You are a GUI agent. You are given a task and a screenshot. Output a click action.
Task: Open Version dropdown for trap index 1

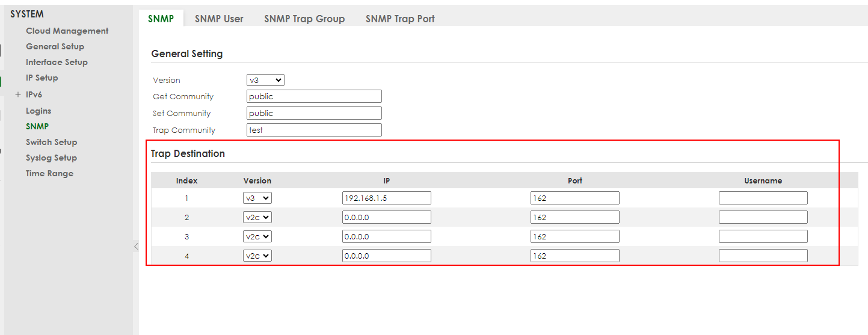(x=257, y=198)
